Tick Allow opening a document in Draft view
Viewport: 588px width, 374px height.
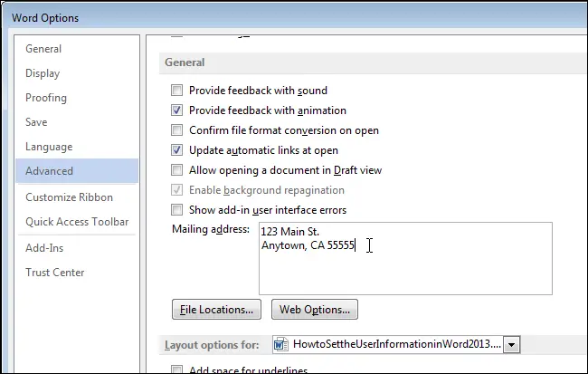176,169
